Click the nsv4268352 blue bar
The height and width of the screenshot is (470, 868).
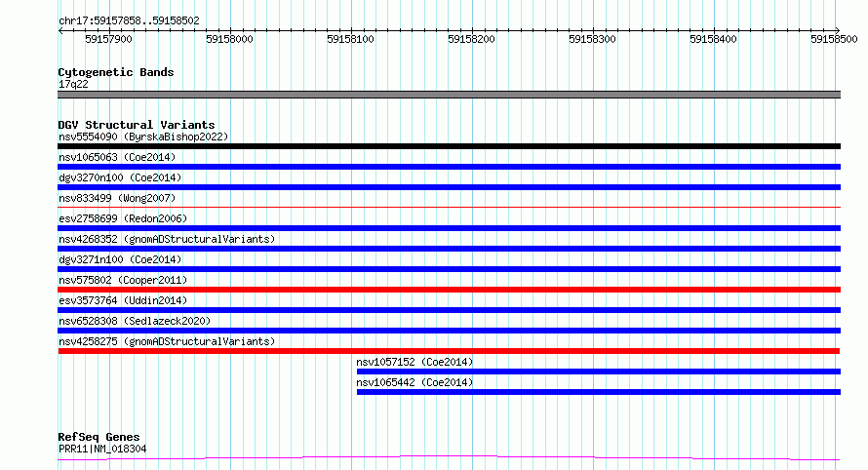click(449, 249)
